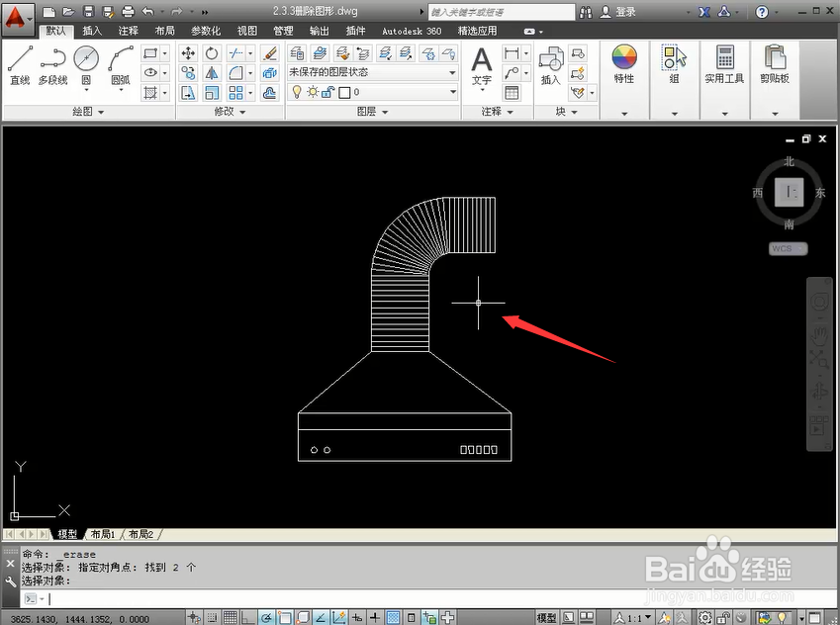
Task: Select the Line (直线) drawing tool
Action: [20, 64]
